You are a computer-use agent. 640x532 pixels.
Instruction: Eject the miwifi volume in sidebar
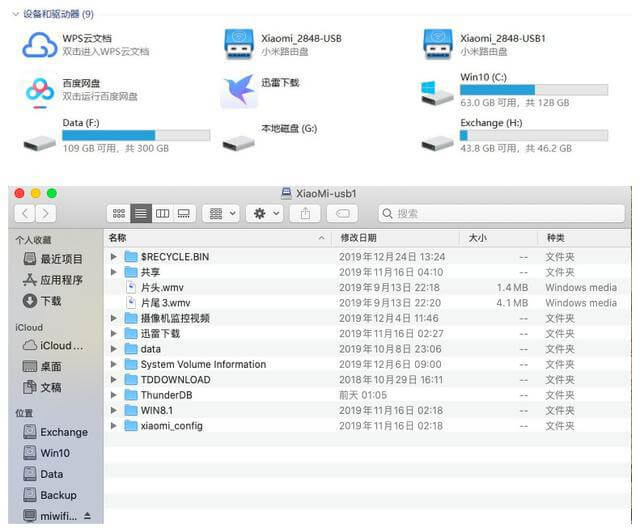coord(86,516)
